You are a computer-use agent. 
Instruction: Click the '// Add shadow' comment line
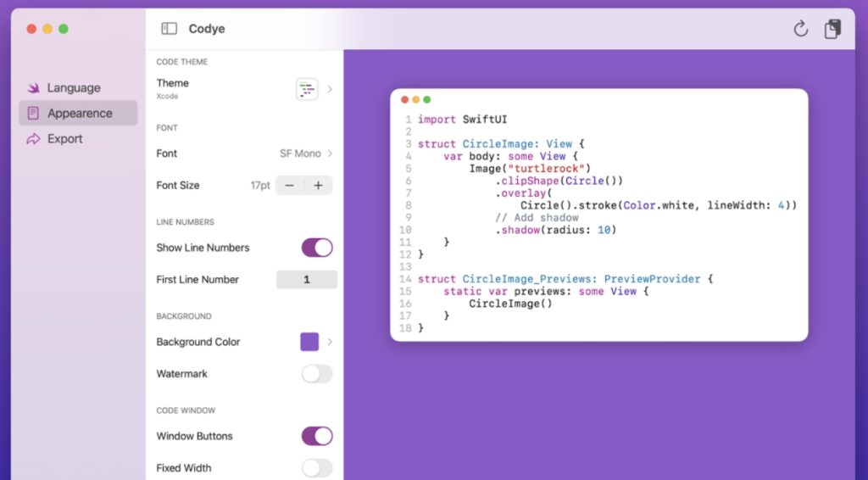[537, 218]
